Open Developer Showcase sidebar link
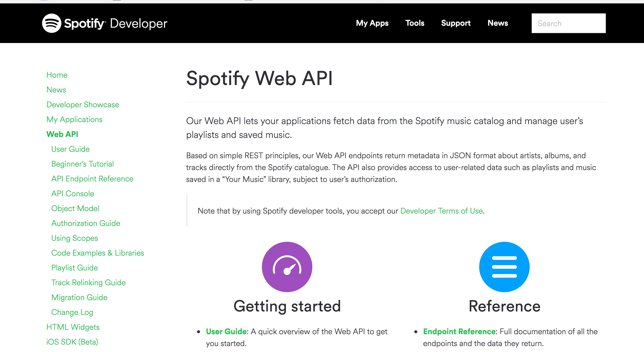 tap(83, 104)
